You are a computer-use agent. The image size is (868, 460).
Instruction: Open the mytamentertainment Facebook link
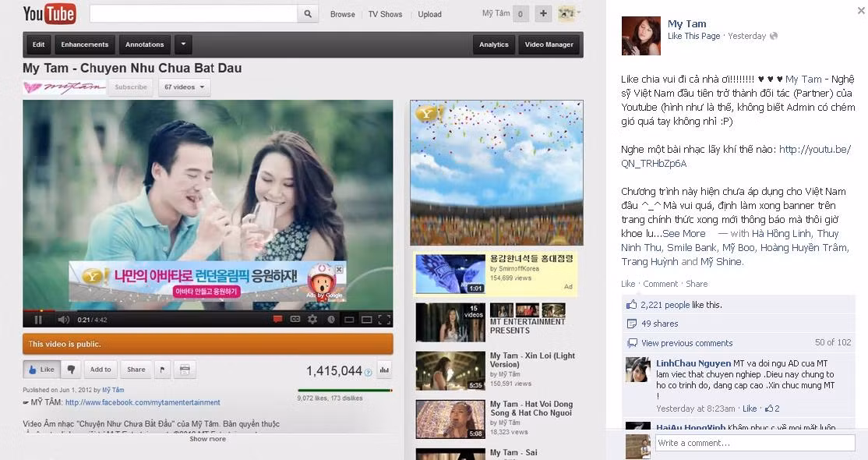[x=143, y=402]
